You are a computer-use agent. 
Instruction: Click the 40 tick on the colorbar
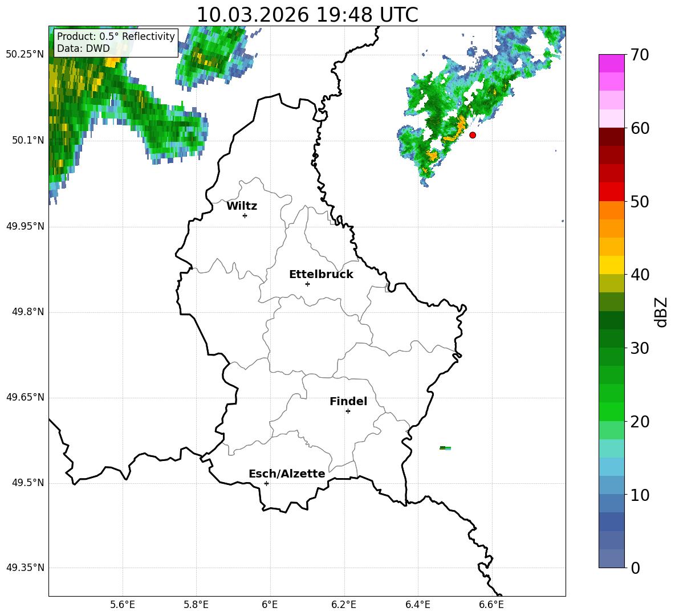pos(640,275)
